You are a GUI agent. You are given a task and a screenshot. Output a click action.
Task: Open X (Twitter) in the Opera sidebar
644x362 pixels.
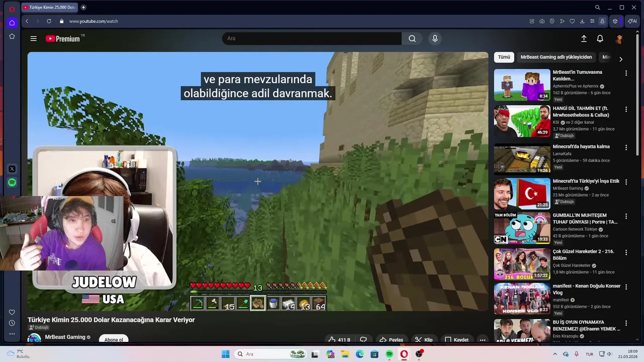12,169
